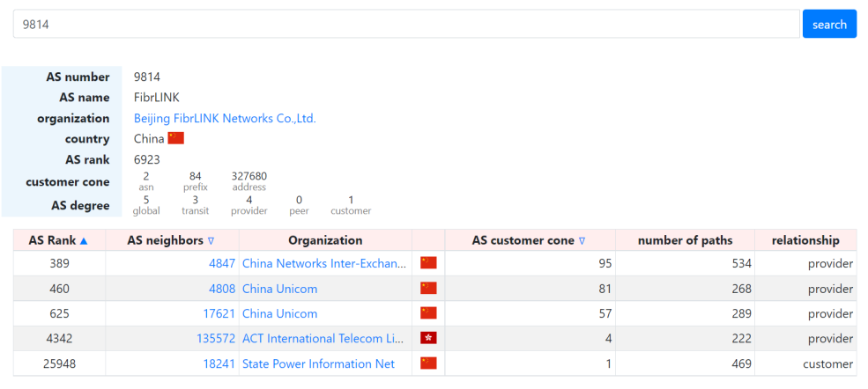Open Beijing FibrLINK Networks Co.,Ltd. organization link
Viewport: 868px width, 389px height.
[x=225, y=118]
